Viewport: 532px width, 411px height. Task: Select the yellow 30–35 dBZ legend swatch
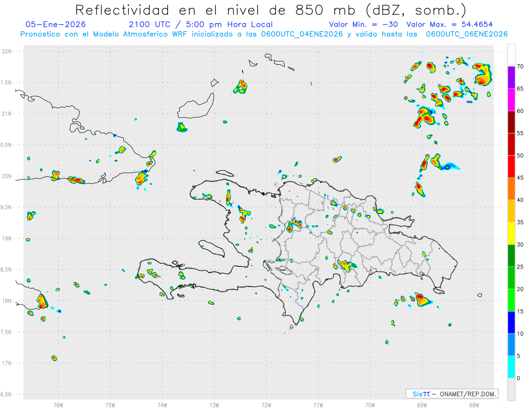[x=511, y=233]
